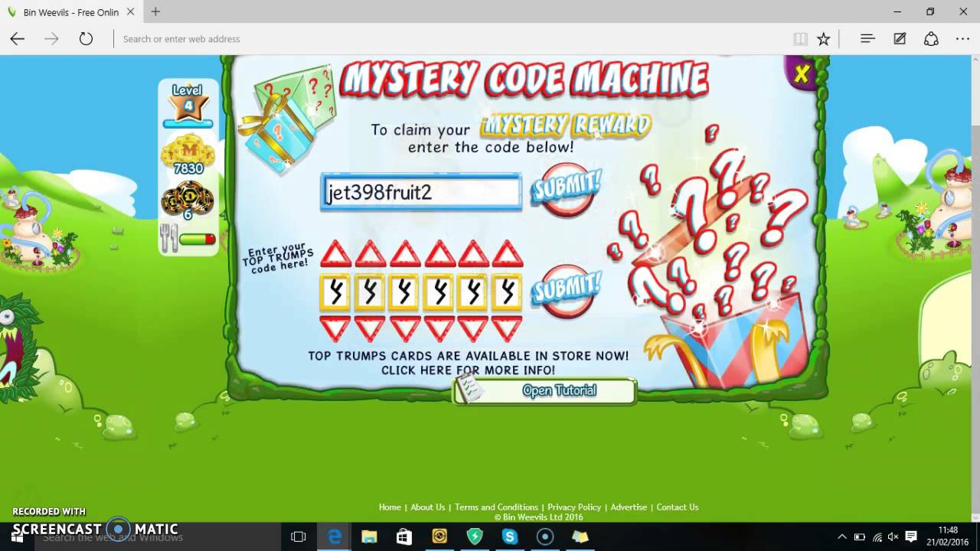
Task: Click the third red down arrow
Action: (x=405, y=329)
